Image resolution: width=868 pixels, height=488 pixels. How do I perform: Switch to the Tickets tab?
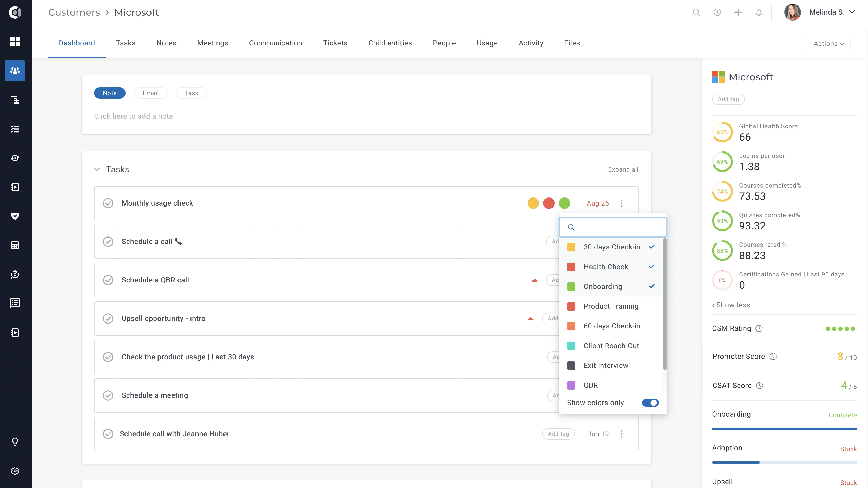[335, 43]
